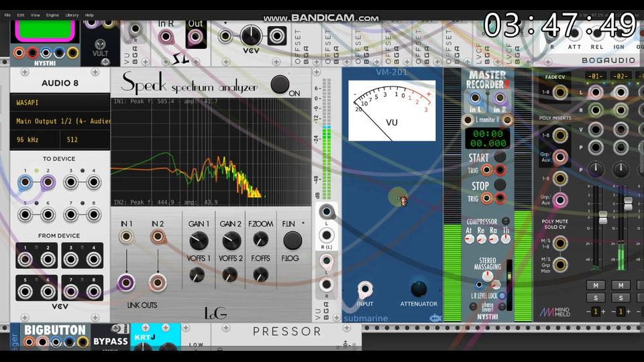This screenshot has height=362, width=644.
Task: Click the VM-201 INPUT jack
Action: (364, 290)
